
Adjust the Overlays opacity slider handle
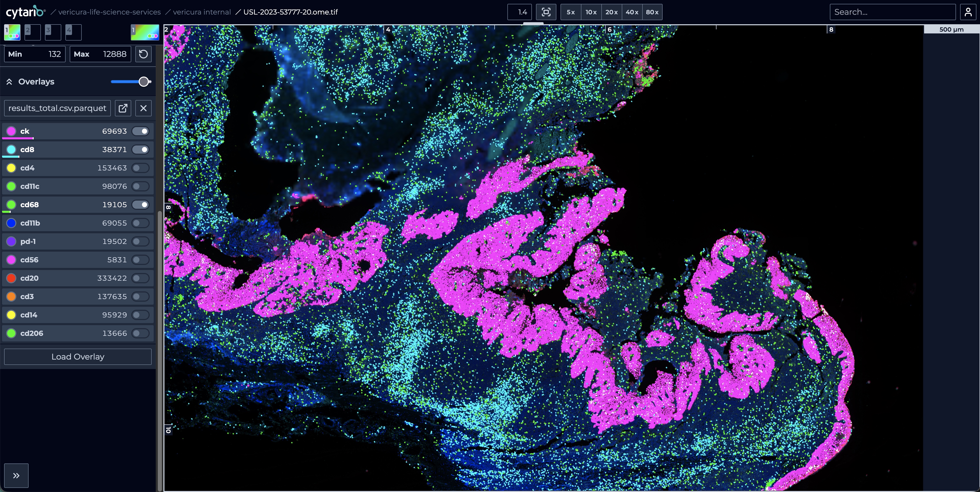(144, 82)
